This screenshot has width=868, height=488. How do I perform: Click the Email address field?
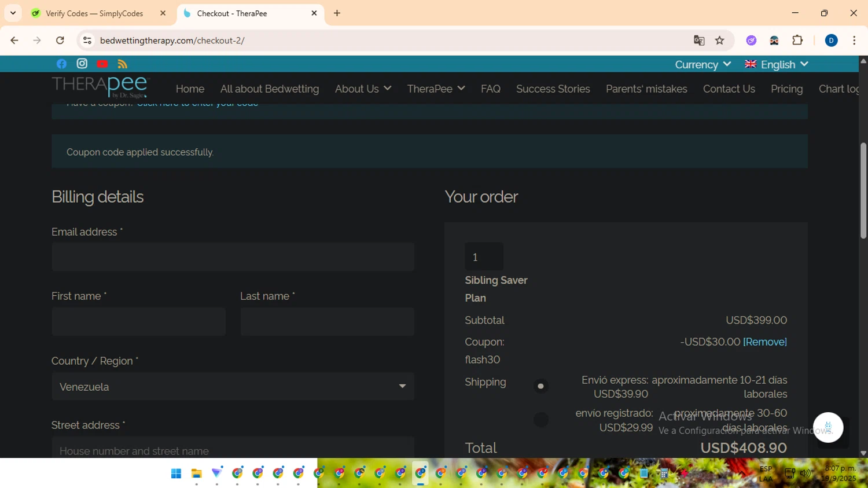point(233,256)
